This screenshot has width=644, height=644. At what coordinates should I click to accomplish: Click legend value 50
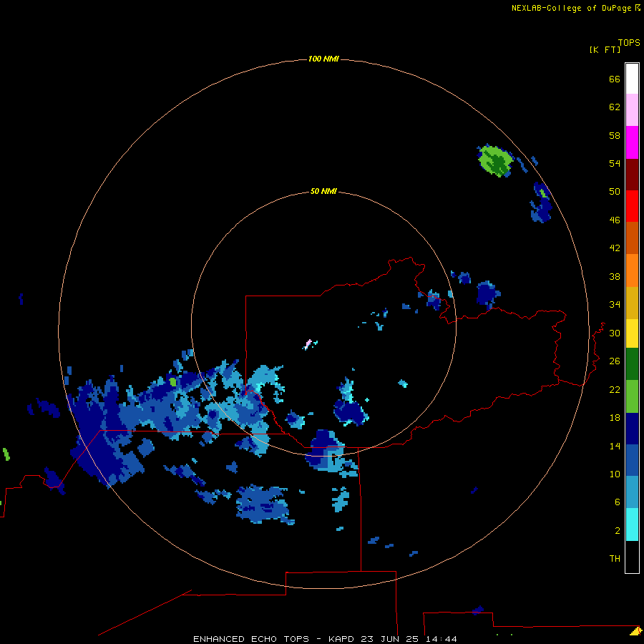[x=615, y=192]
